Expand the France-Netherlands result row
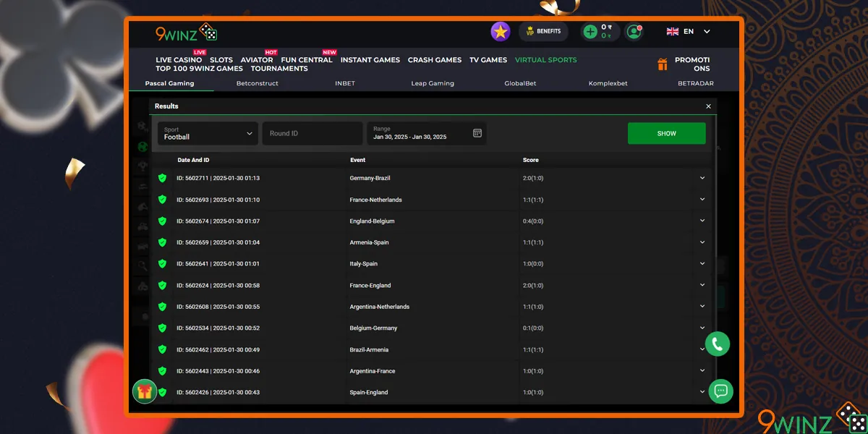The height and width of the screenshot is (434, 868). [x=702, y=200]
